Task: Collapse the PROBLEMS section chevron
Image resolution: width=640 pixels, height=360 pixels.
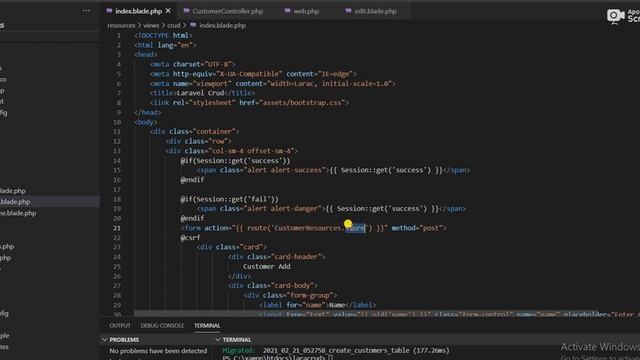Action: [104, 340]
